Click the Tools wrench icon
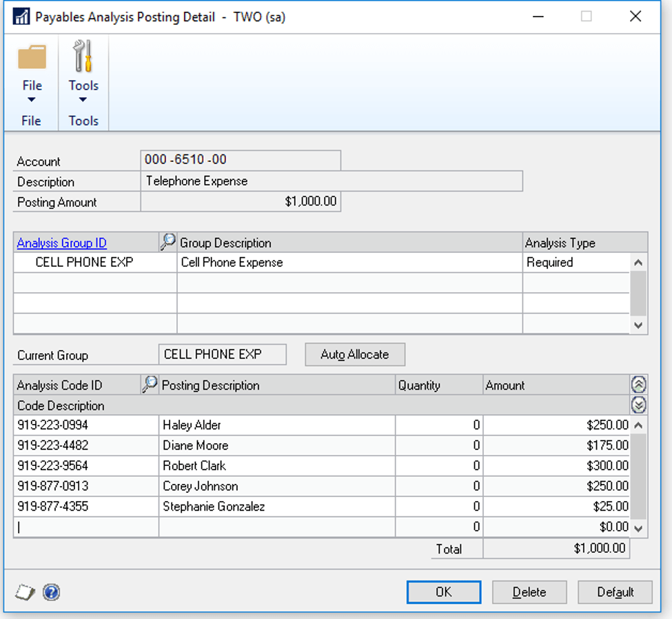 point(83,57)
